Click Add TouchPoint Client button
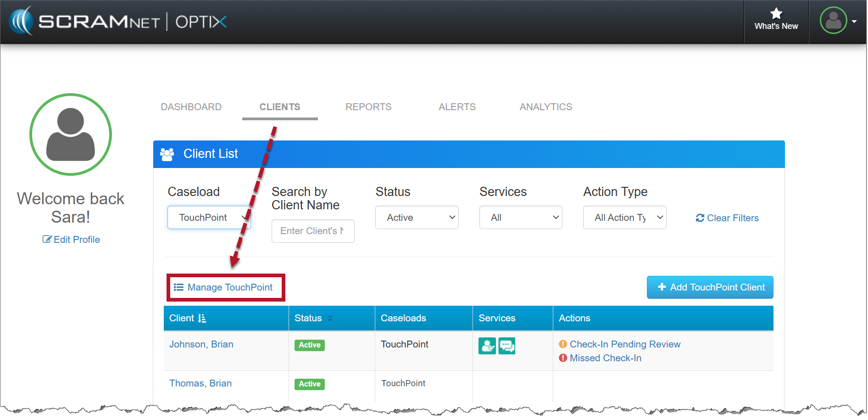Image resolution: width=868 pixels, height=420 pixels. [x=710, y=287]
